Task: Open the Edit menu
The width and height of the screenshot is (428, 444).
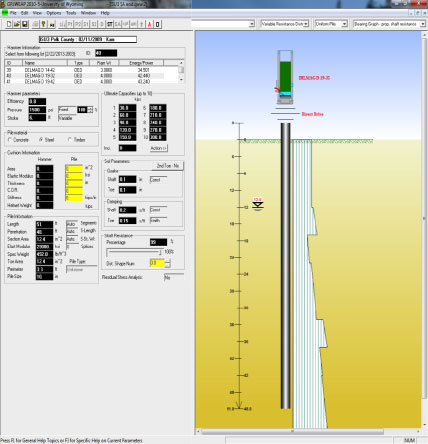Action: 25,13
